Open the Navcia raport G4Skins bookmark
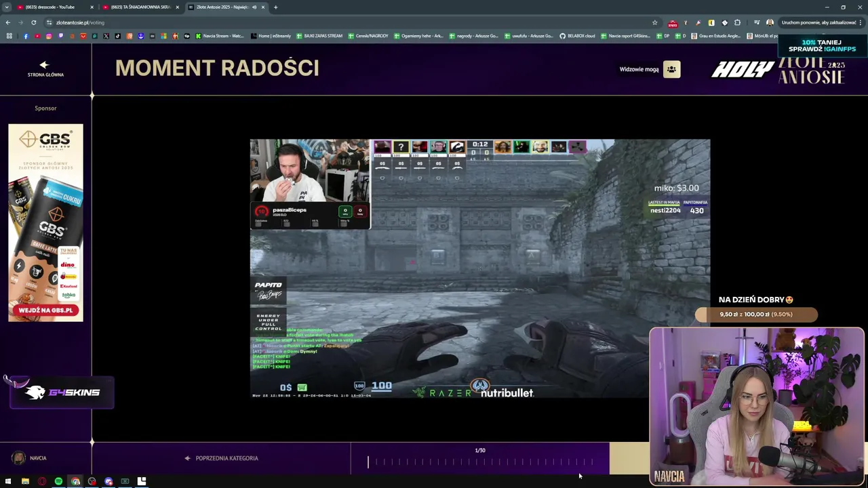The width and height of the screenshot is (868, 488). pos(625,36)
